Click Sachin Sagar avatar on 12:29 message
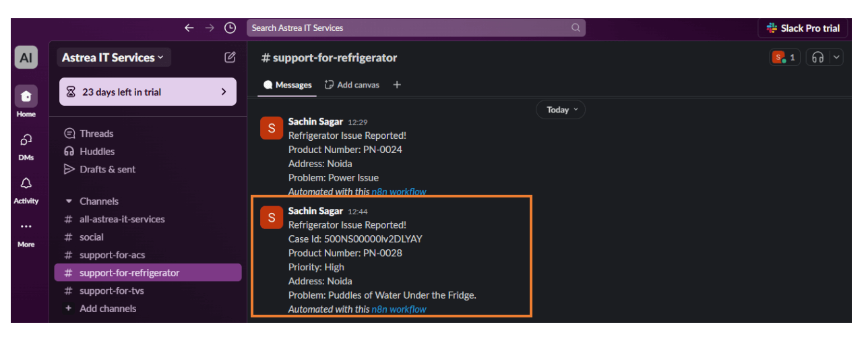 click(x=271, y=128)
